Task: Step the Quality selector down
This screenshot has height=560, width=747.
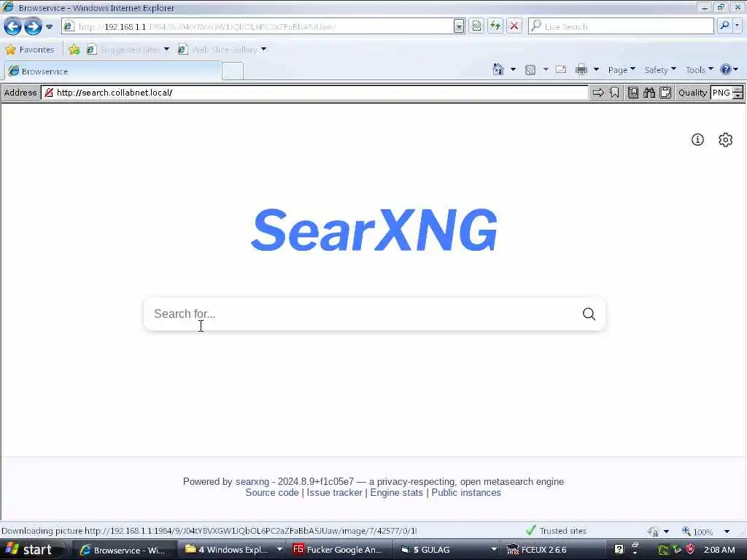Action: pos(738,96)
